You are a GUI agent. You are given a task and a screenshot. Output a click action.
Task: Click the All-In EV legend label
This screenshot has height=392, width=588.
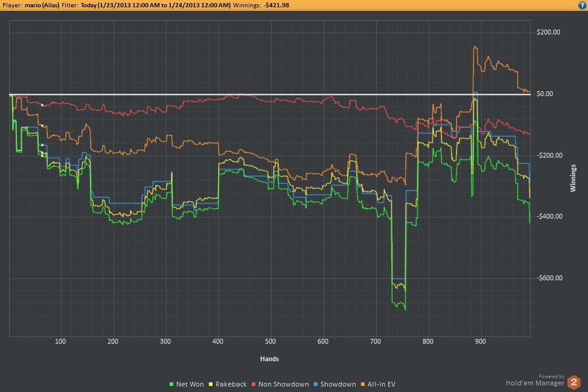[382, 384]
